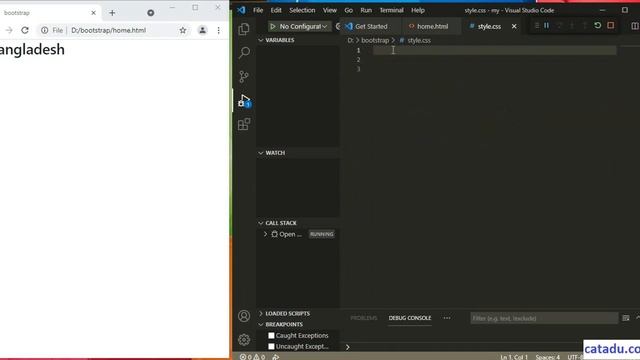Viewport: 640px width, 360px height.
Task: Restart the debug session
Action: [598, 25]
